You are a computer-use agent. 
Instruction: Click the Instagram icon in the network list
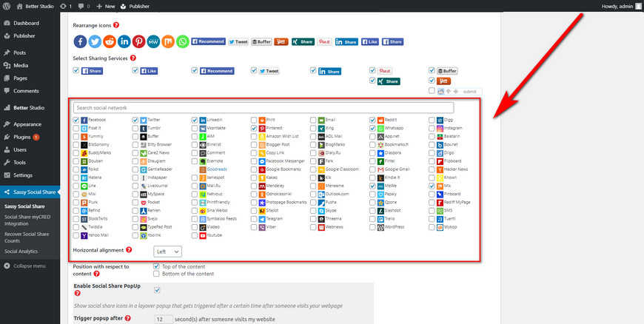click(440, 128)
